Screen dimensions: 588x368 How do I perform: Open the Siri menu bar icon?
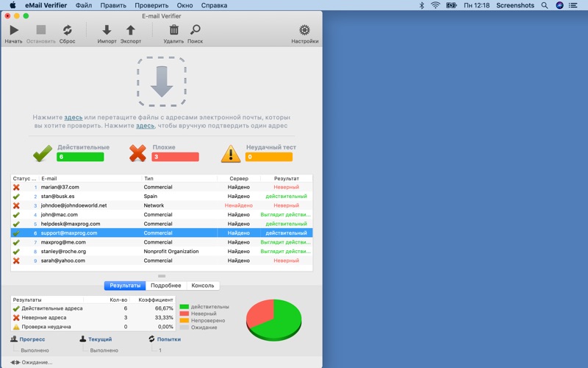(559, 5)
